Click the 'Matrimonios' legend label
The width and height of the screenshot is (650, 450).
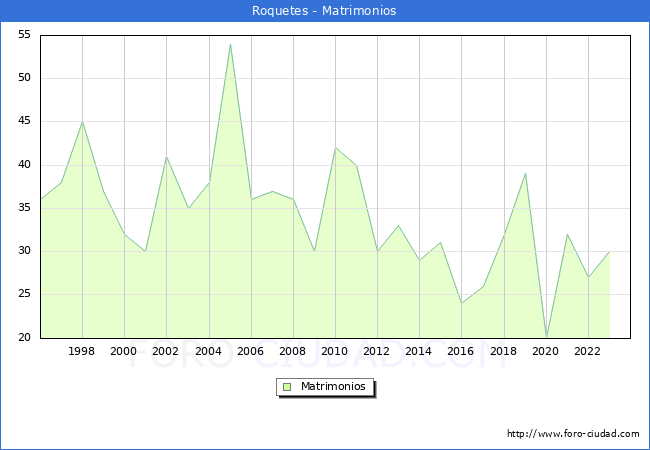tap(333, 387)
